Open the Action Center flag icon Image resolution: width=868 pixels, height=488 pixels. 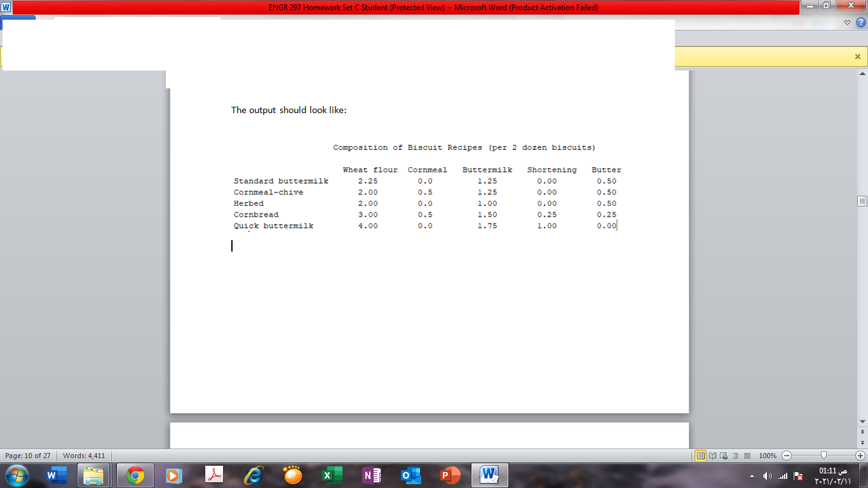coord(799,476)
